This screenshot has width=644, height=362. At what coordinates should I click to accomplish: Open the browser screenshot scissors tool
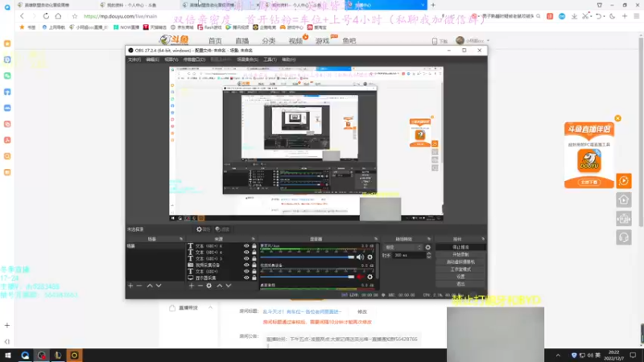(x=586, y=16)
